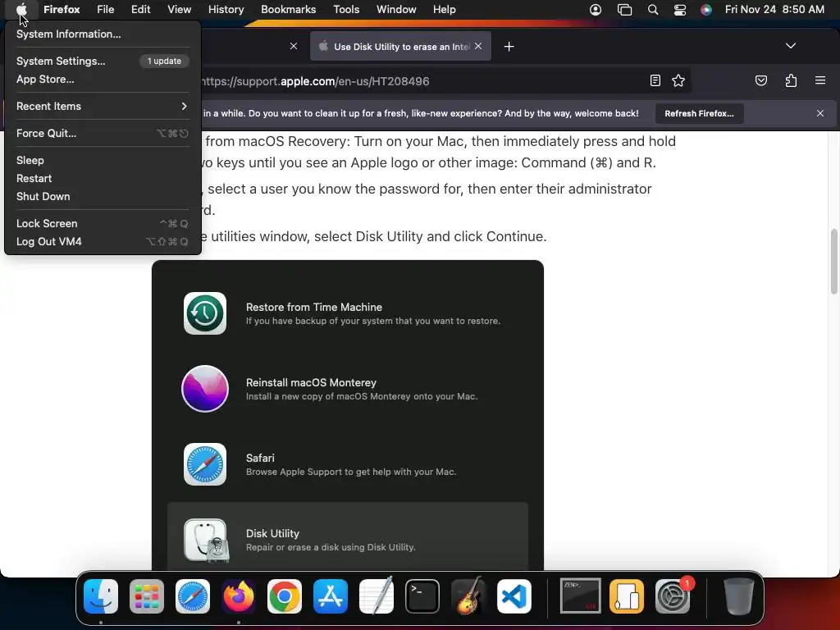The height and width of the screenshot is (630, 840).
Task: Open the History menu
Action: pos(226,10)
